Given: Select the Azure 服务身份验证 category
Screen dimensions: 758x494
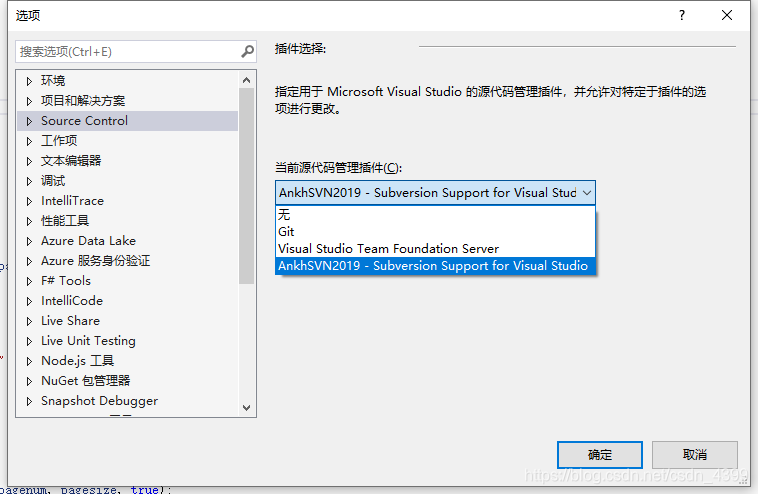Looking at the screenshot, I should [95, 261].
